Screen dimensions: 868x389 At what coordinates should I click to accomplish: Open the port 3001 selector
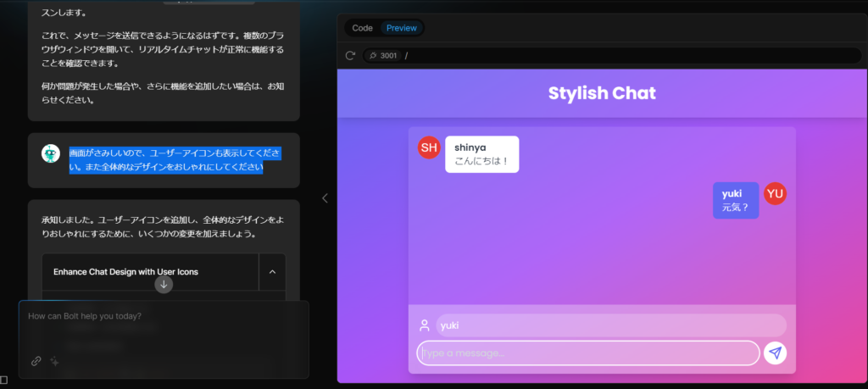click(x=382, y=55)
